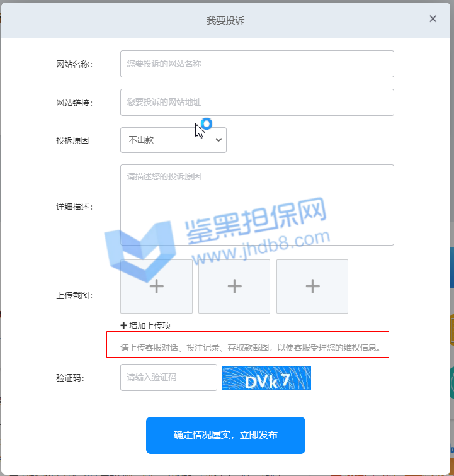Click the 详细描述 field label
Image resolution: width=454 pixels, height=476 pixels.
tap(74, 207)
